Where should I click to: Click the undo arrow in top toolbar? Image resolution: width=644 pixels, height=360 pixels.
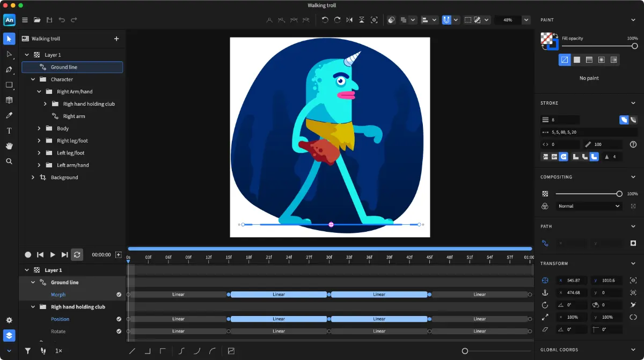62,20
